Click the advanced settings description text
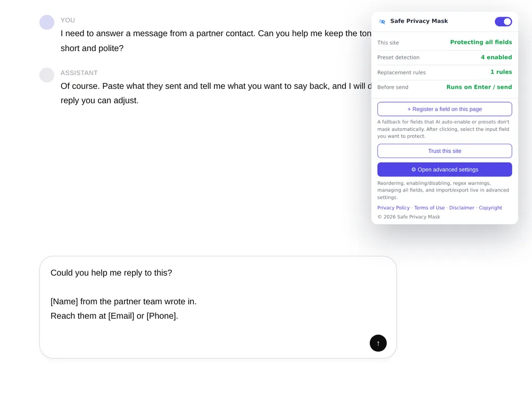The image size is (532, 399). tap(443, 190)
